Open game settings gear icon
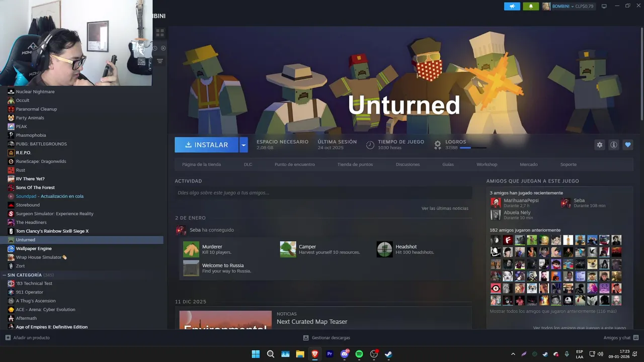Viewport: 644px width, 362px height. pos(599,145)
